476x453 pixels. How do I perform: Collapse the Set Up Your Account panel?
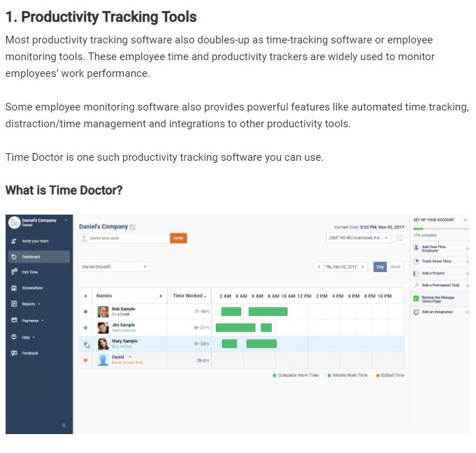point(466,220)
